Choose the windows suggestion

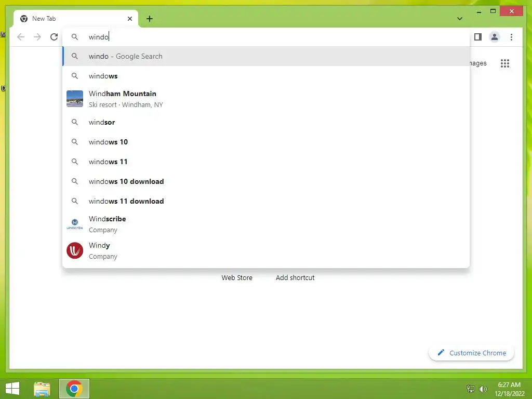click(267, 76)
